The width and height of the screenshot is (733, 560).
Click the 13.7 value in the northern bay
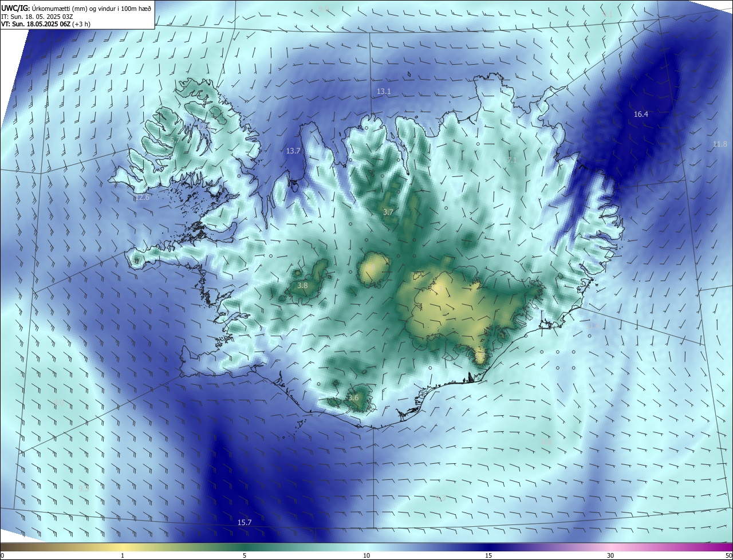coord(293,151)
